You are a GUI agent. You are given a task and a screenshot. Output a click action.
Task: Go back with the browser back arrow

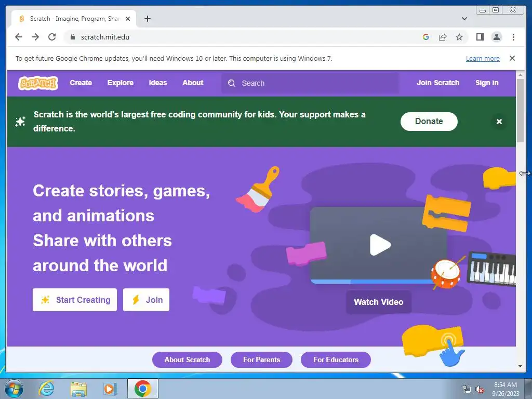click(19, 37)
